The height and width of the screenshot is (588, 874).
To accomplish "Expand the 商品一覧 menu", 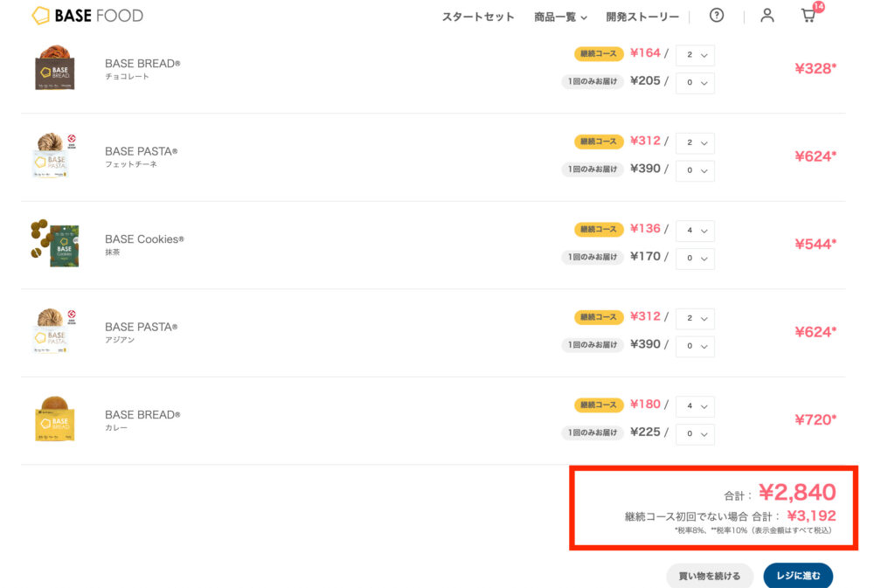I will pos(561,17).
